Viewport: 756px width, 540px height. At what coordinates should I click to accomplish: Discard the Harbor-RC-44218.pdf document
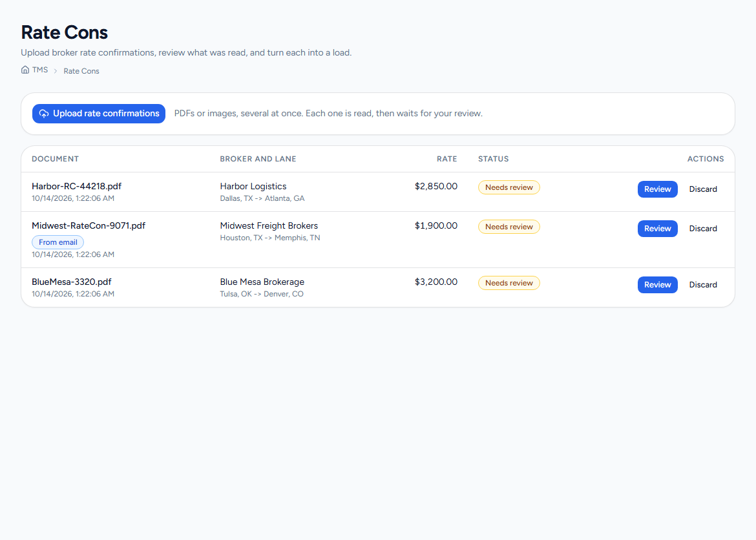pos(703,189)
